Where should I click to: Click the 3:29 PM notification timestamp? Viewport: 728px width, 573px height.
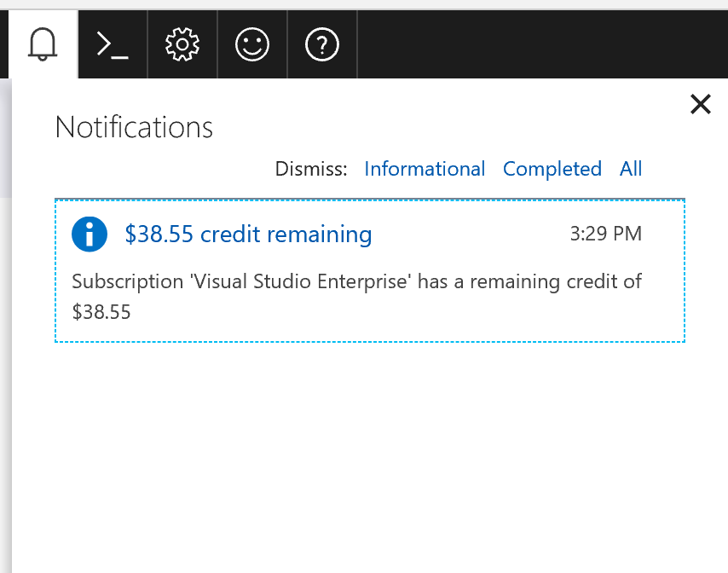click(605, 234)
